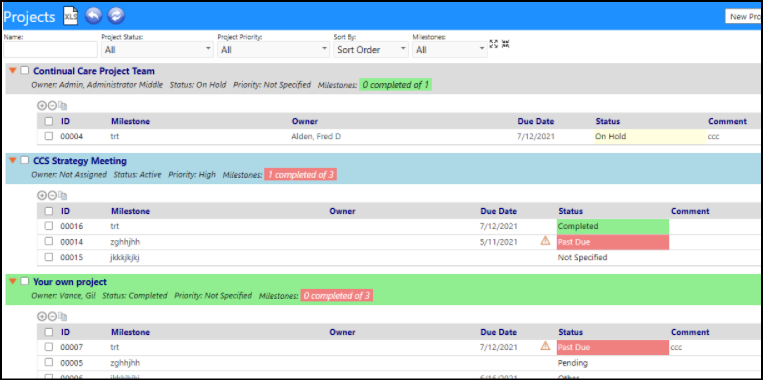
Task: Select CCS Strategy Meeting project checkbox
Action: point(25,160)
